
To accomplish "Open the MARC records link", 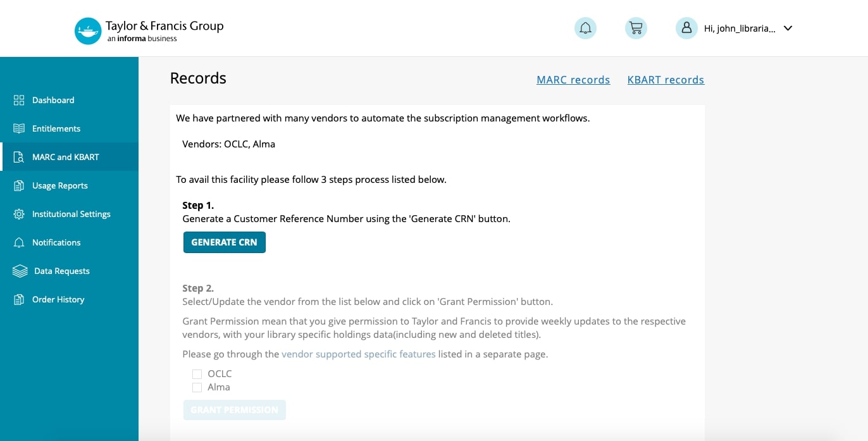I will point(573,80).
